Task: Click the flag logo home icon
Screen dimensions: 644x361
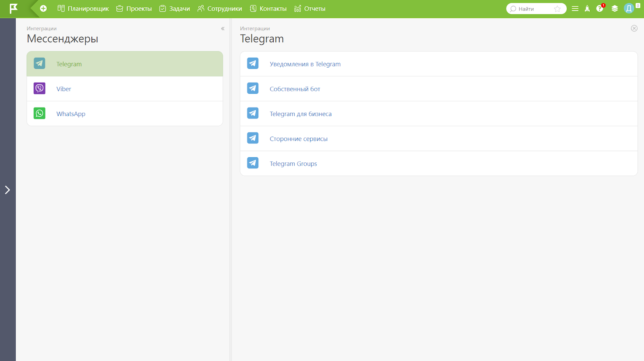Action: (x=14, y=8)
